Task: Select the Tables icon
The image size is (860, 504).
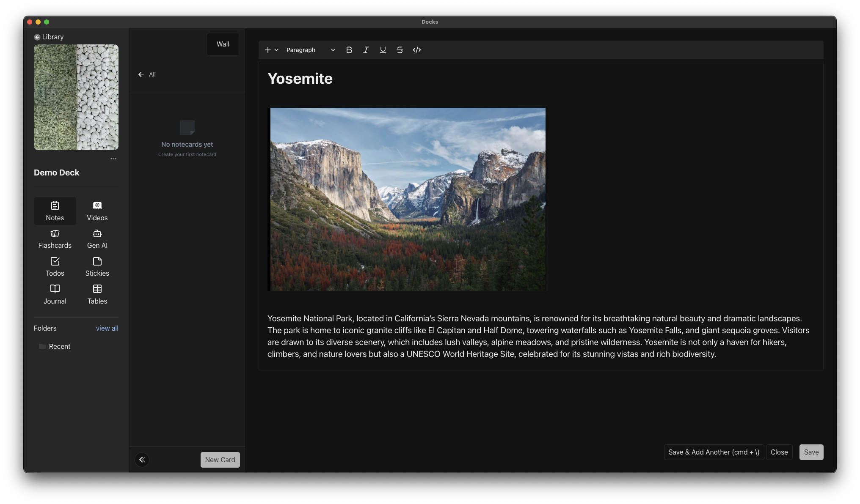Action: point(96,294)
